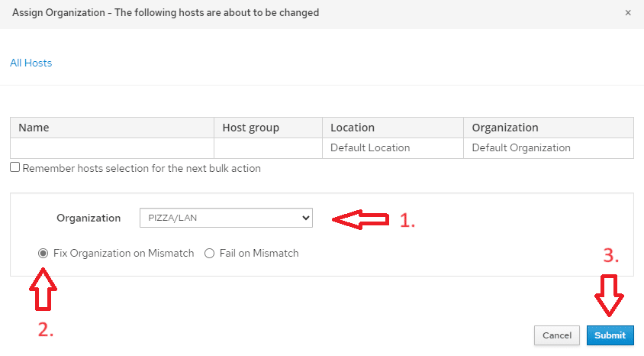Viewport: 644px width, 356px height.
Task: Click the Fail on Mismatch label text
Action: pos(259,253)
